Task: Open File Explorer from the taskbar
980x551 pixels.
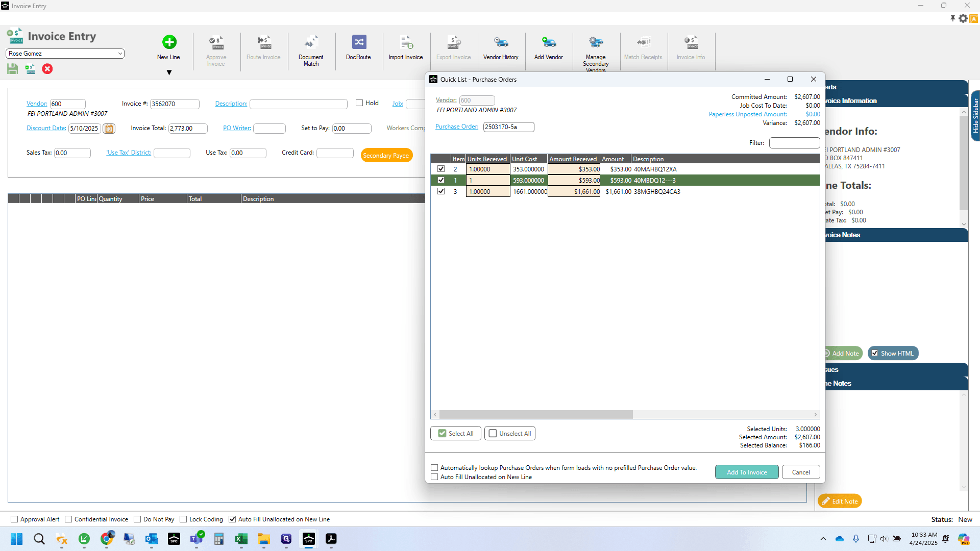Action: pos(264,539)
